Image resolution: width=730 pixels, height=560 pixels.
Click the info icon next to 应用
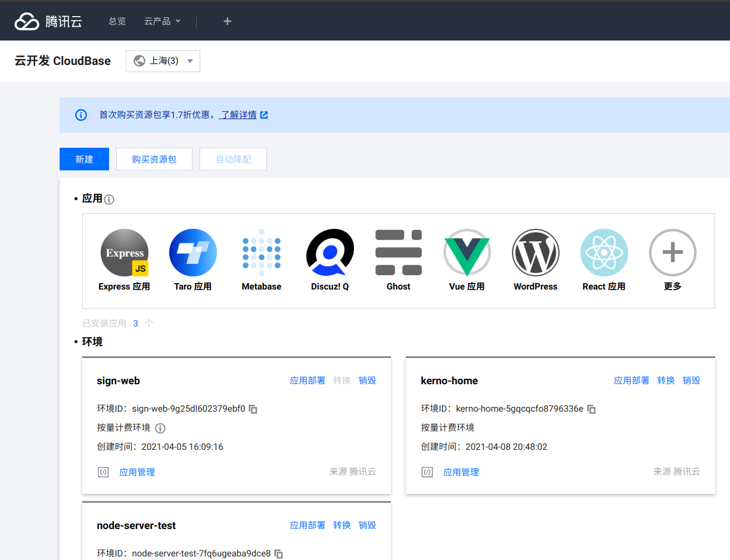pos(109,200)
